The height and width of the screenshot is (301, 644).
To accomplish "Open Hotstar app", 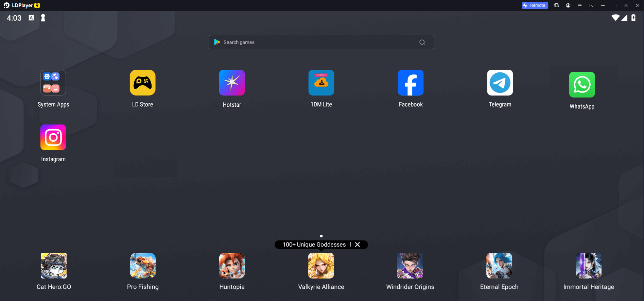I will (232, 83).
